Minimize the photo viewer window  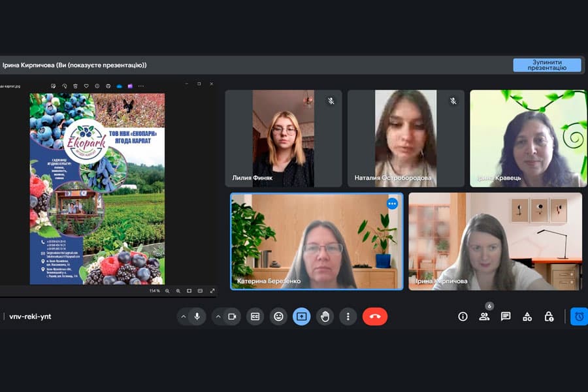pyautogui.click(x=187, y=84)
